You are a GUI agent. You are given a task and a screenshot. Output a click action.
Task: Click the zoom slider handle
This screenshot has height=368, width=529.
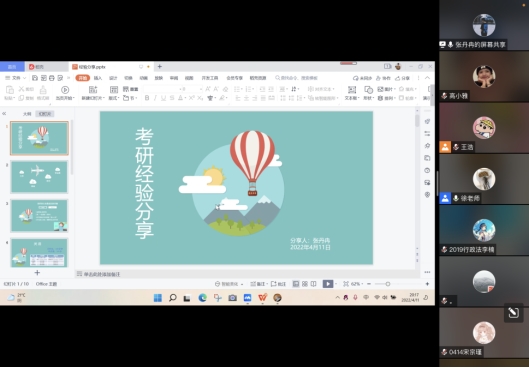(388, 284)
